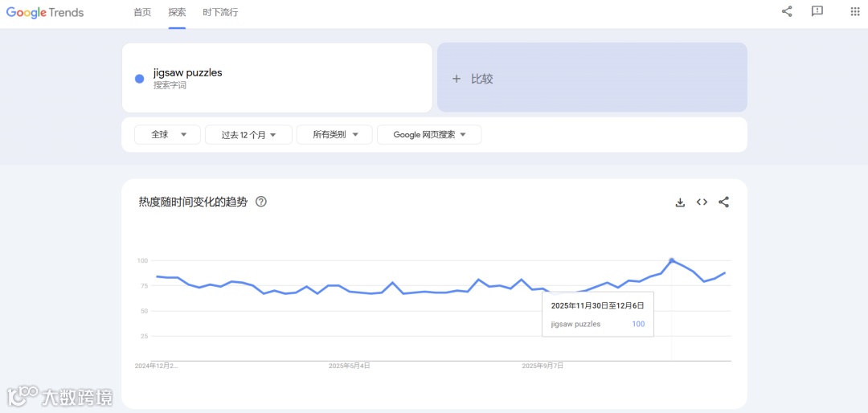Click jigsaw puzzles label inside the tooltip

click(575, 324)
